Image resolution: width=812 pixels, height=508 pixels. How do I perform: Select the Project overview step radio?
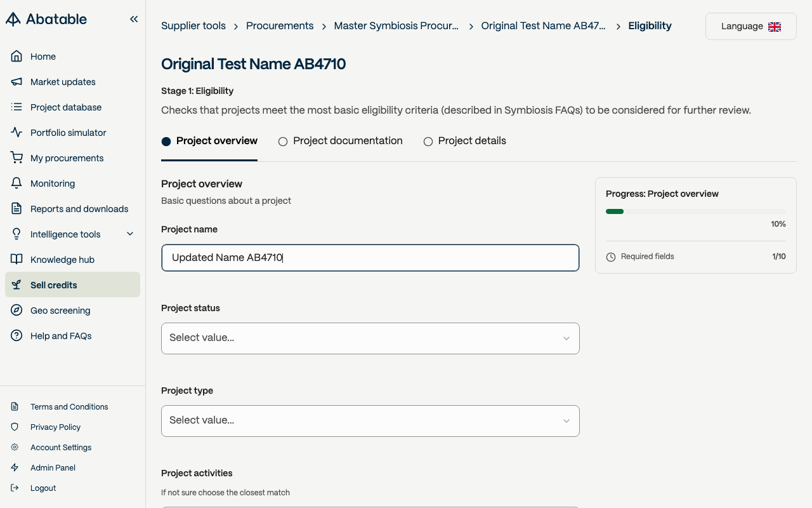point(166,142)
